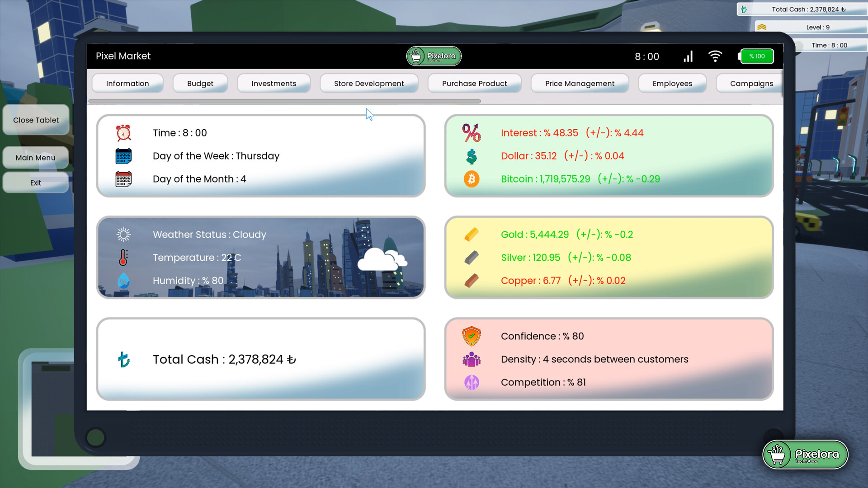Click the Interest rate percentage icon
This screenshot has width=868, height=488.
pyautogui.click(x=471, y=133)
